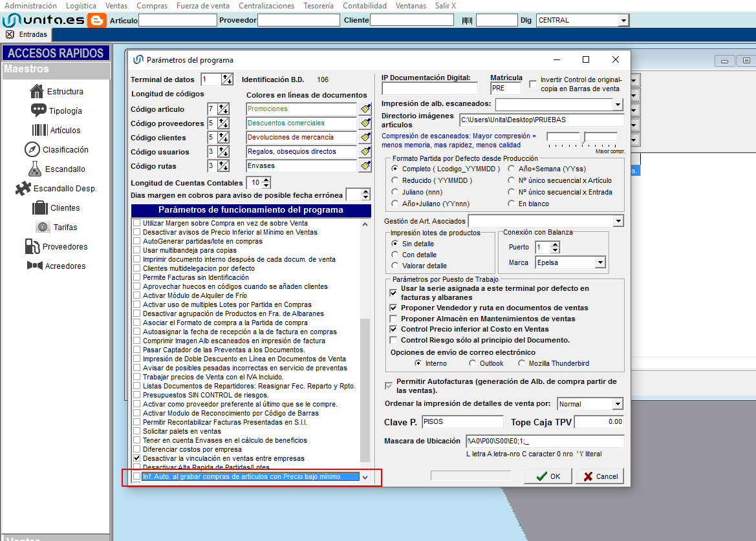Open Tarifas coin icon
Image resolution: width=756 pixels, height=541 pixels.
coord(43,227)
